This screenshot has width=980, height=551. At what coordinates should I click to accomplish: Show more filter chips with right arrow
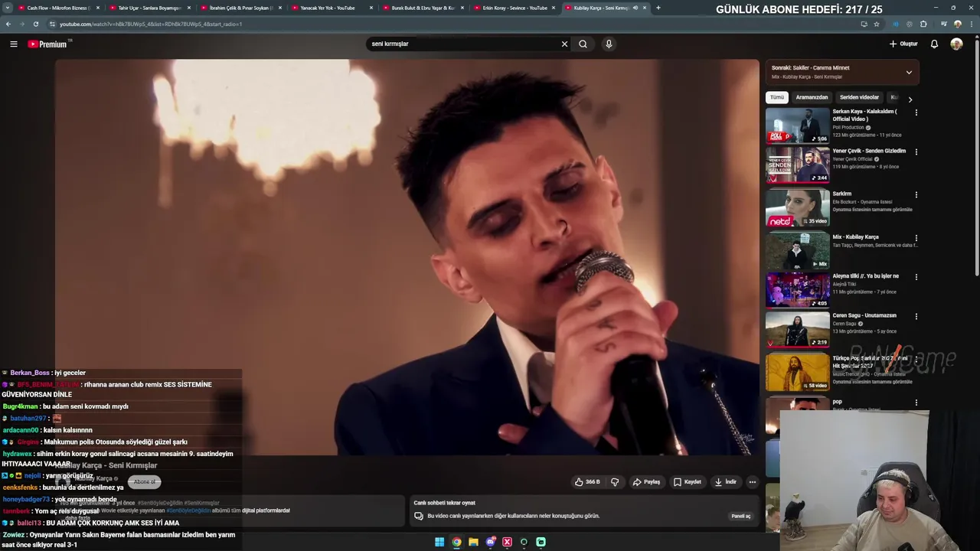[x=910, y=99]
